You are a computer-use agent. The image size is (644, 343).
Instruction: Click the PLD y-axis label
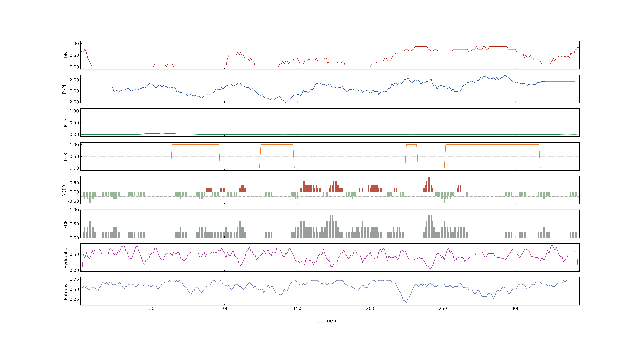pos(66,123)
